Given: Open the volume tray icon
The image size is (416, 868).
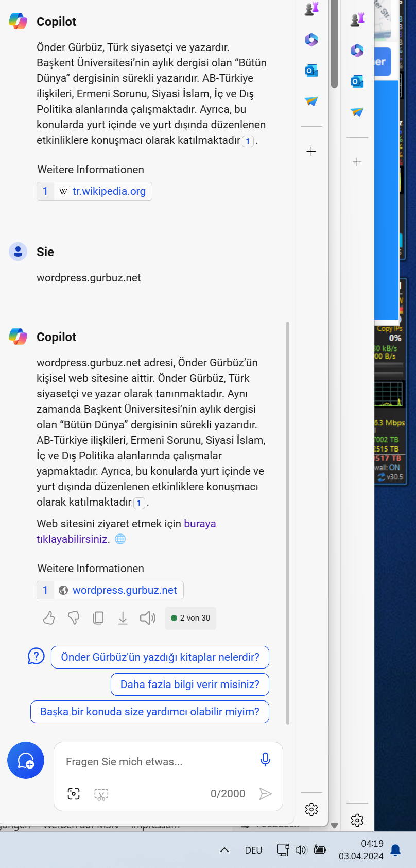Looking at the screenshot, I should (301, 850).
